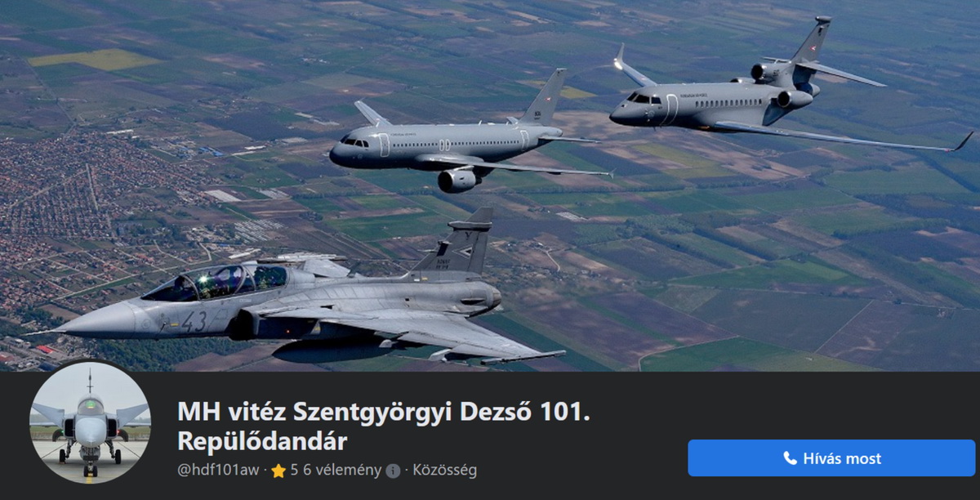Open the cover photo of flying aircraft

point(490,185)
